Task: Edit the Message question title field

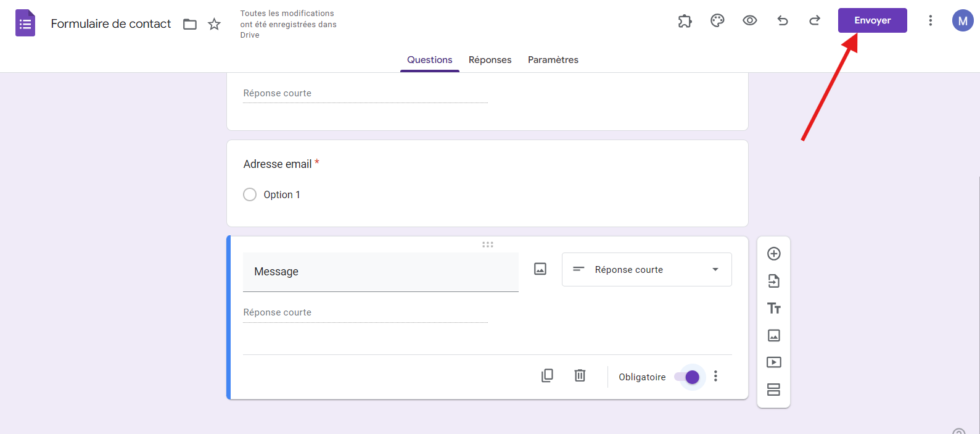Action: point(381,272)
